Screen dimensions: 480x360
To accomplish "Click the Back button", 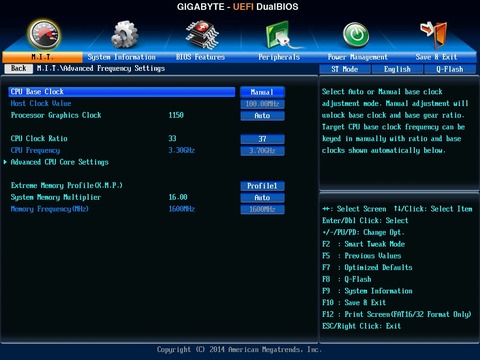I will click(x=19, y=68).
